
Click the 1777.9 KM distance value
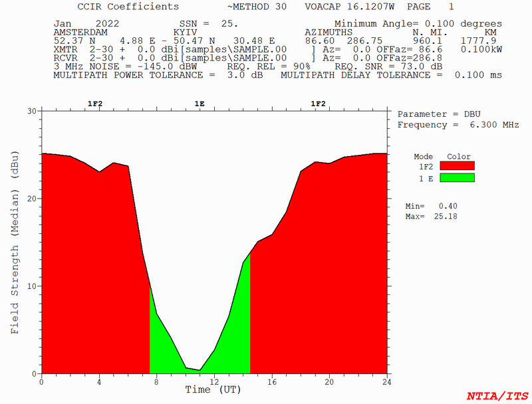click(x=478, y=41)
